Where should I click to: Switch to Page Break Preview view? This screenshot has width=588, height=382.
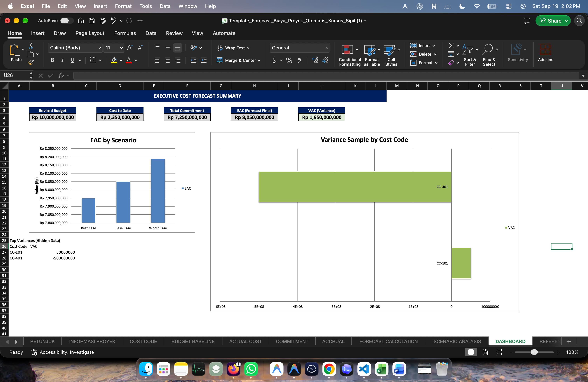(x=499, y=352)
